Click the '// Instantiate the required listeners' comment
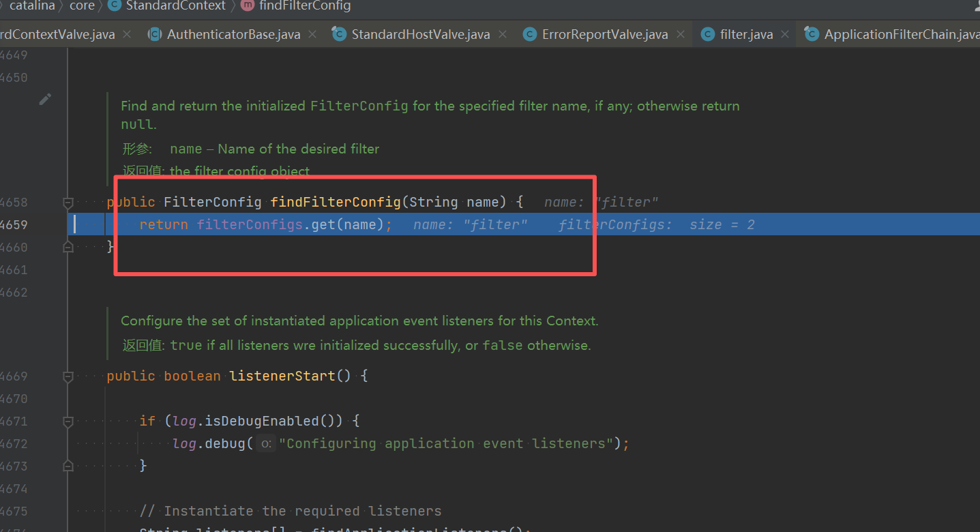980x532 pixels. point(291,511)
